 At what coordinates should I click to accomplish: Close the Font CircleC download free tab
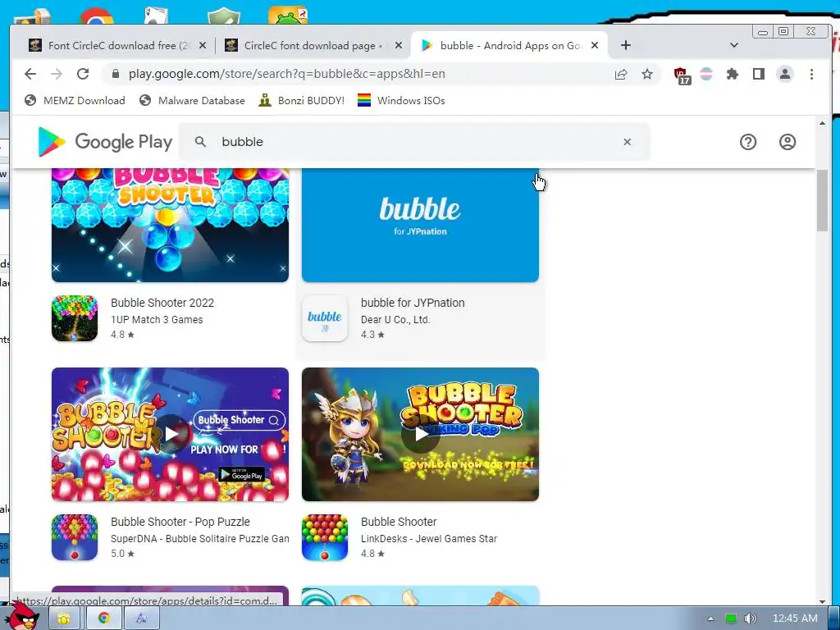pyautogui.click(x=203, y=46)
